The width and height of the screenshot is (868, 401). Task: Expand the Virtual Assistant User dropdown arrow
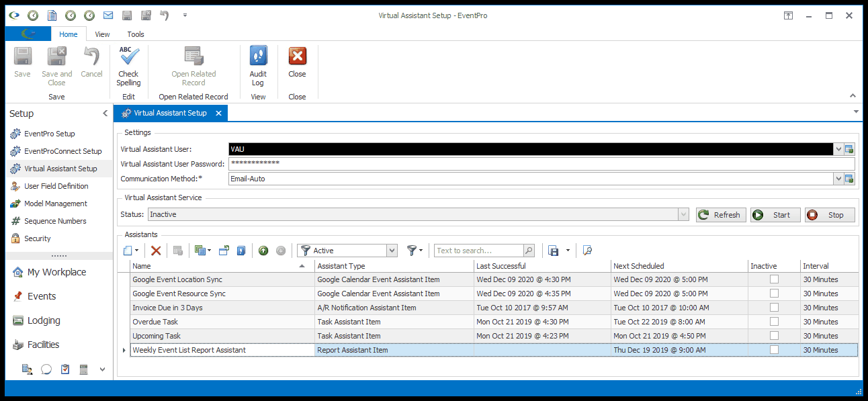pyautogui.click(x=838, y=149)
